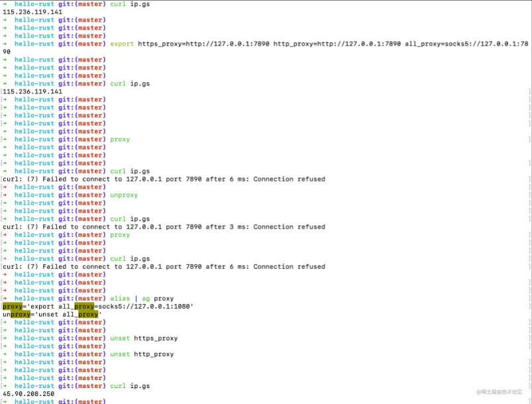Click the green ag command
Image resolution: width=532 pixels, height=404 pixels.
pyautogui.click(x=146, y=299)
